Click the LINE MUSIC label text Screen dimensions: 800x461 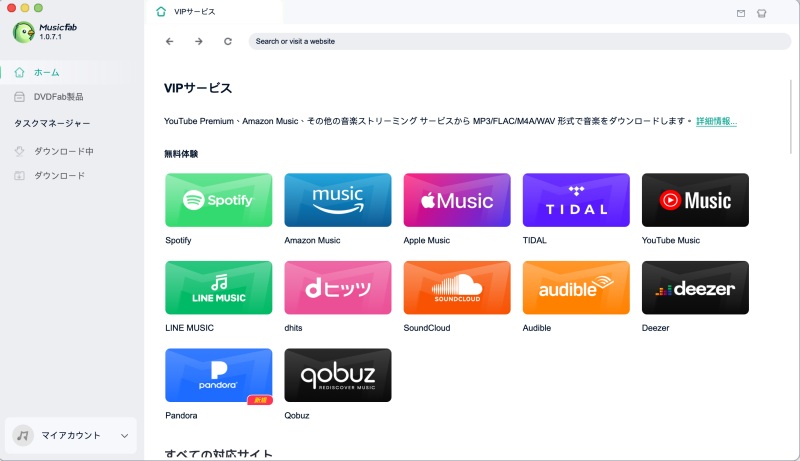pyautogui.click(x=189, y=328)
